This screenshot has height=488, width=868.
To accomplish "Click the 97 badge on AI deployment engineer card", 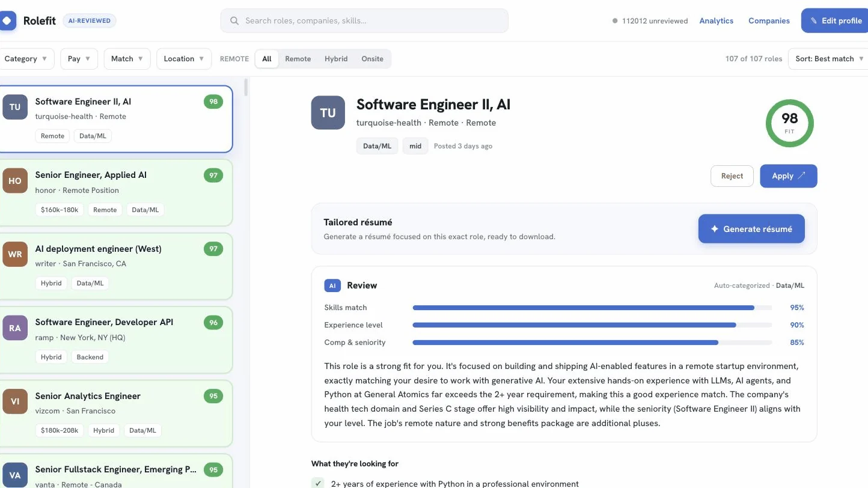I will pos(213,249).
